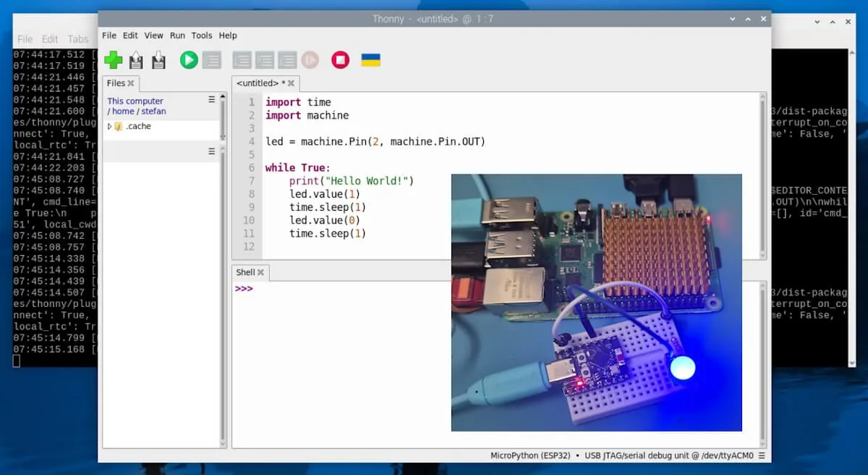Open the Run menu
This screenshot has height=475, width=868.
177,35
